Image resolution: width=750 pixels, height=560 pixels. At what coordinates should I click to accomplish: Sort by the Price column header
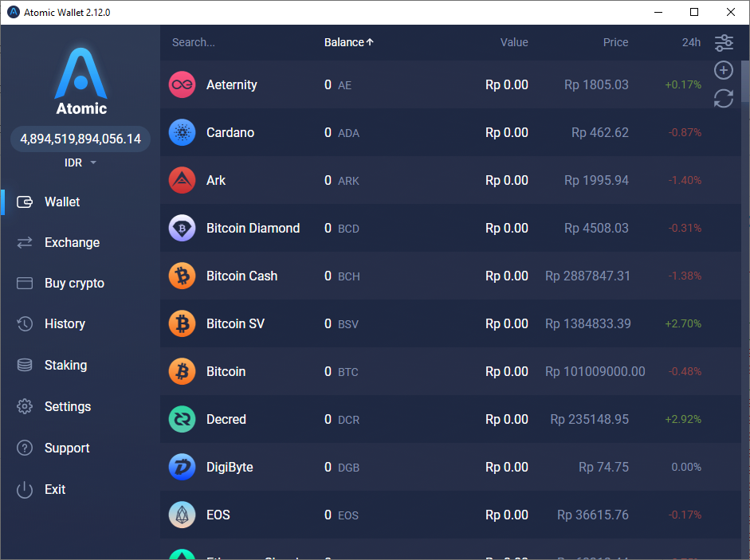[615, 42]
